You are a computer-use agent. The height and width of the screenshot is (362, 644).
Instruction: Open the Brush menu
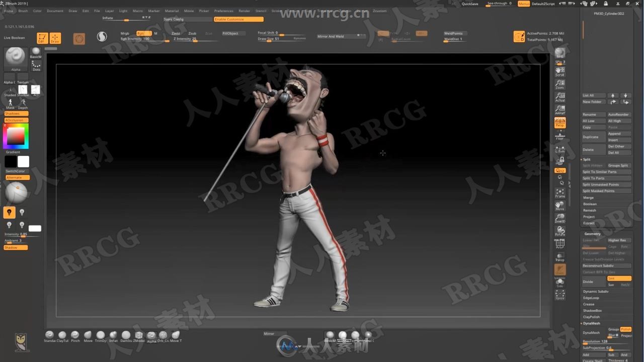(x=23, y=11)
